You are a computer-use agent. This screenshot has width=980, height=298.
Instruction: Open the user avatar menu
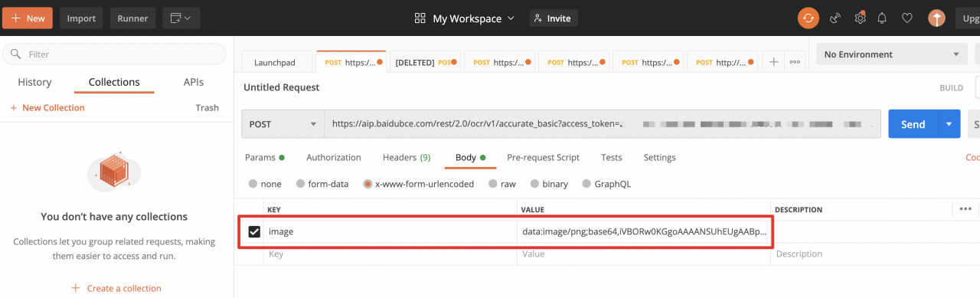coord(936,18)
